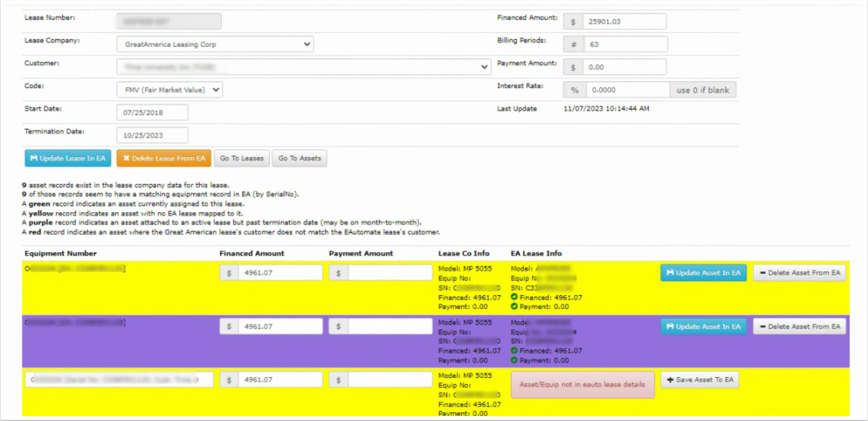Click the lease Payment Amount 0.00 field
The height and width of the screenshot is (421, 868).
tap(624, 67)
